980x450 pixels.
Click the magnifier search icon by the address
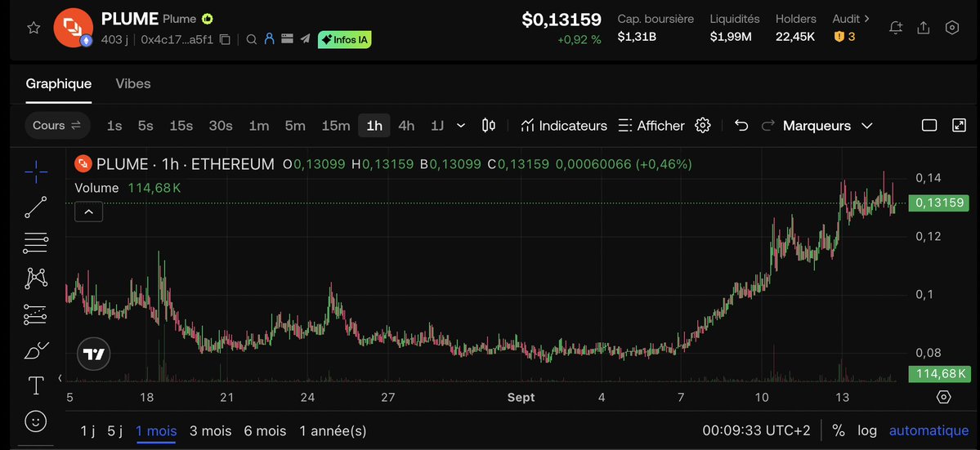(251, 39)
